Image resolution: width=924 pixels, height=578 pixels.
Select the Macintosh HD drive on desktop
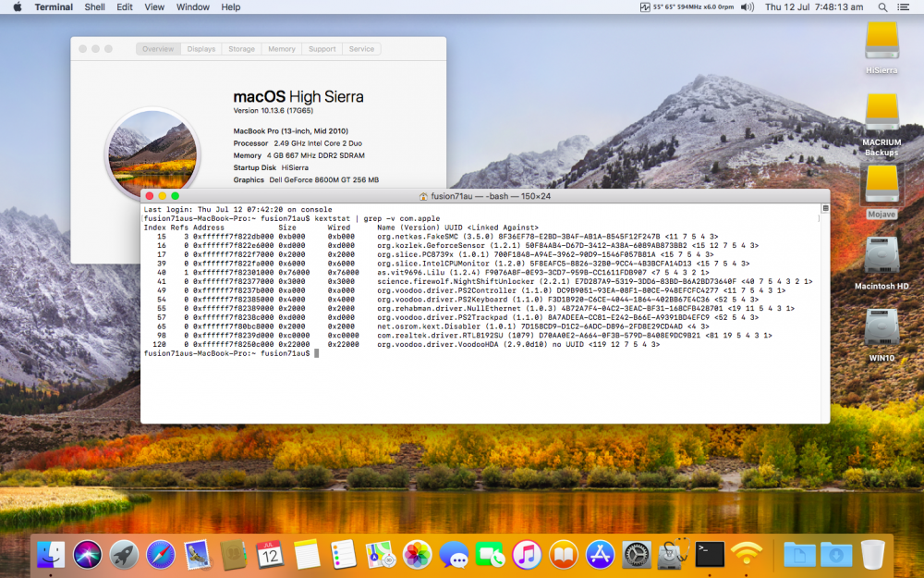[881, 263]
